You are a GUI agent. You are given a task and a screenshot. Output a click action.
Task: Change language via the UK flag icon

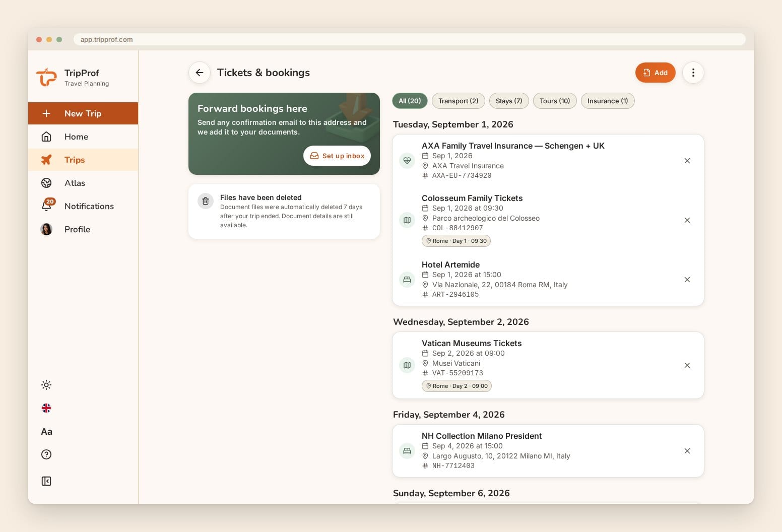coord(46,408)
